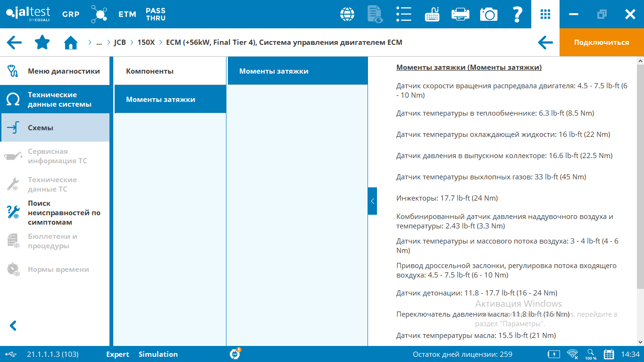This screenshot has width=644, height=362.
Task: Go back with the left arrow
Action: 14,42
